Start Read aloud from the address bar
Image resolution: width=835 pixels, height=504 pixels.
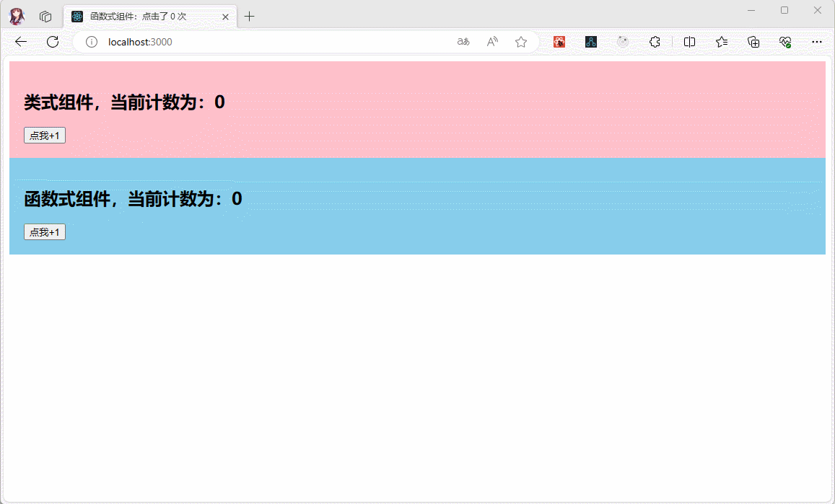point(492,42)
